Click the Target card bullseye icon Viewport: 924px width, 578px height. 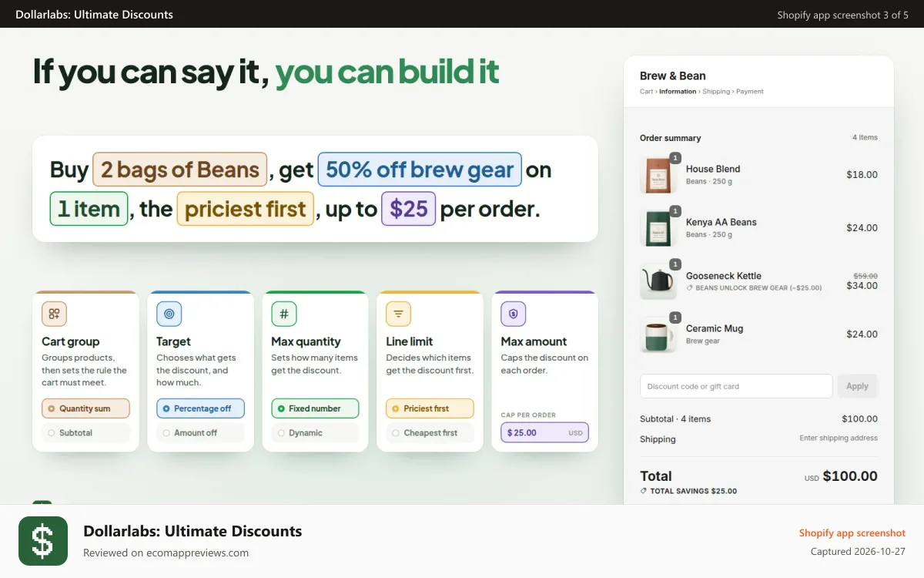tap(169, 314)
